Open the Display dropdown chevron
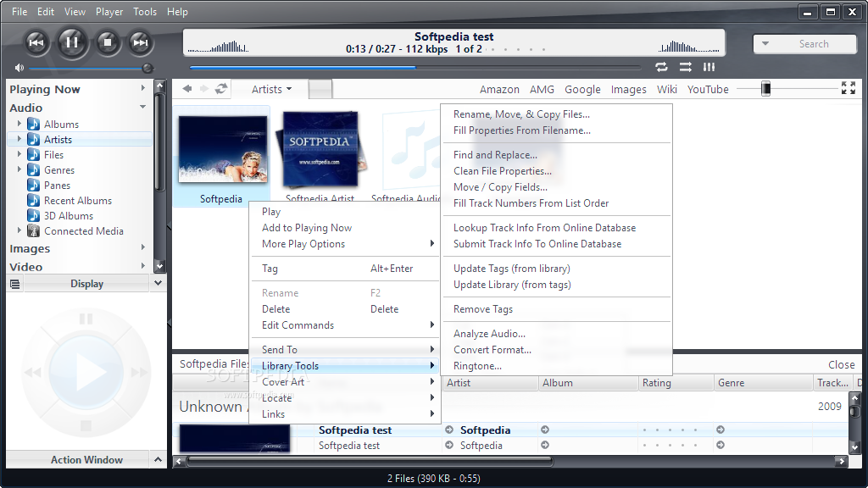The image size is (868, 488). (158, 283)
